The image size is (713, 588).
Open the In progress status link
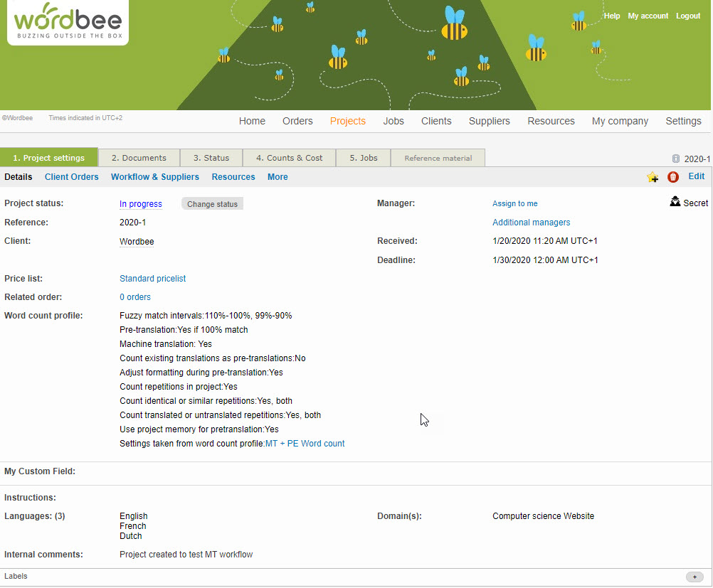[x=140, y=204]
